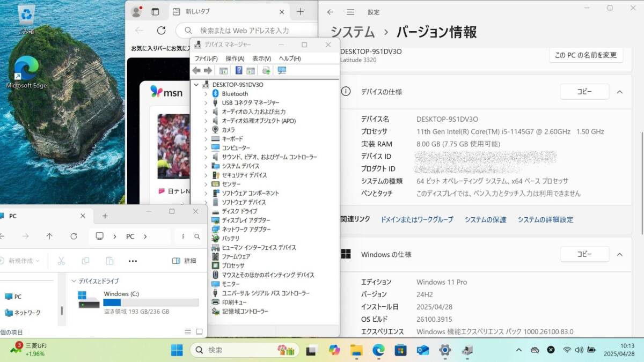Open システムの詳細設定 link
This screenshot has height=362, width=644.
(x=545, y=219)
